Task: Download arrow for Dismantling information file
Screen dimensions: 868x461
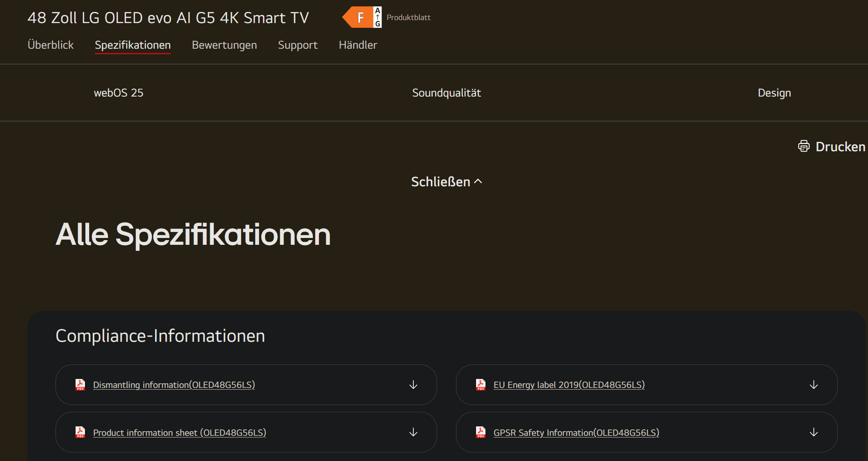Action: 413,385
